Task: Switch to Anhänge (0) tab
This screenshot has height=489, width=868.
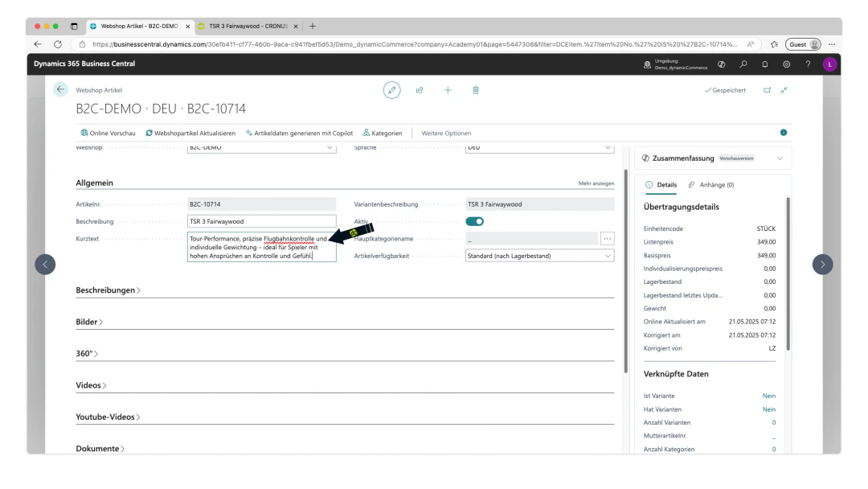Action: 711,185
